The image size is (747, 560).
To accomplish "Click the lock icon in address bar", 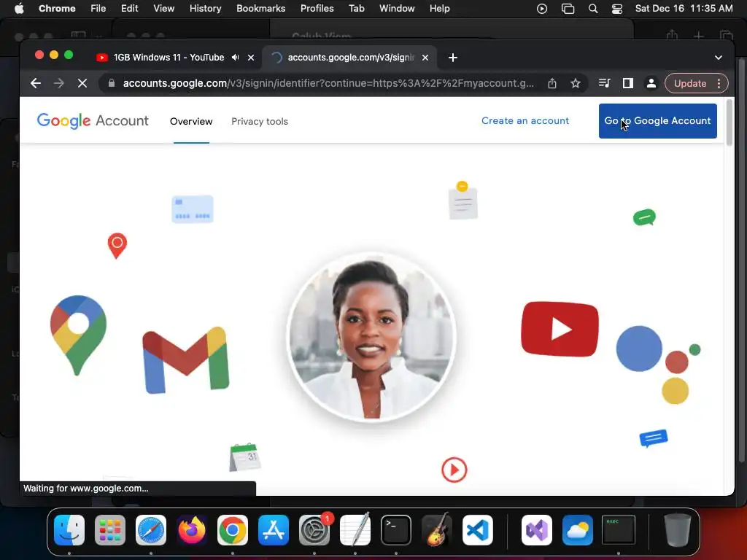I will point(112,83).
